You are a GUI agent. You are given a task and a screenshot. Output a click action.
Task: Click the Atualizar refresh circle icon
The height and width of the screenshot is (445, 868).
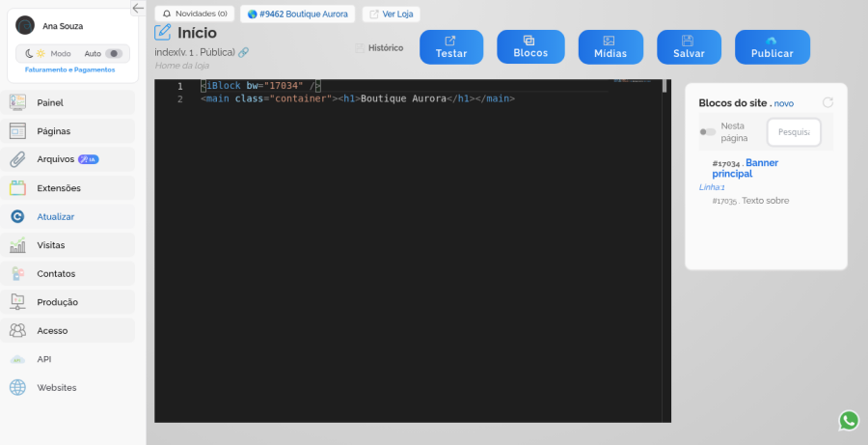click(17, 216)
